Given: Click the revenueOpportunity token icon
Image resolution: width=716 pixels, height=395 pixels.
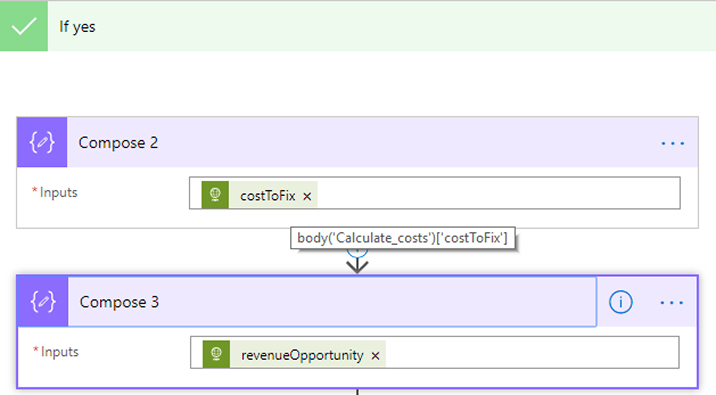Looking at the screenshot, I should coord(216,354).
